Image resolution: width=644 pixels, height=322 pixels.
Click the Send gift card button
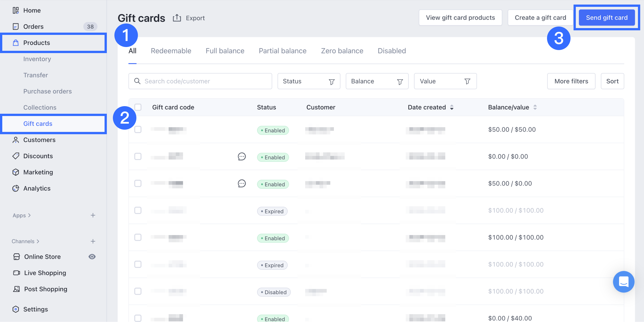click(607, 18)
